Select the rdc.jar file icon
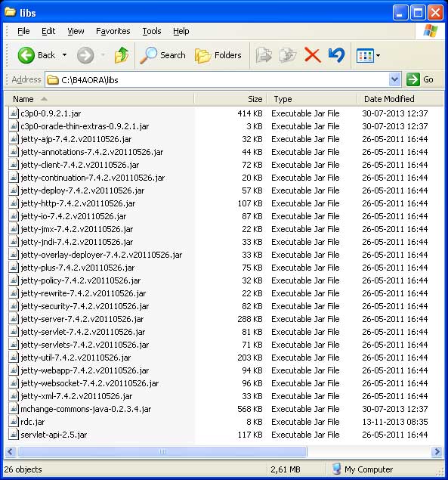 [x=13, y=422]
